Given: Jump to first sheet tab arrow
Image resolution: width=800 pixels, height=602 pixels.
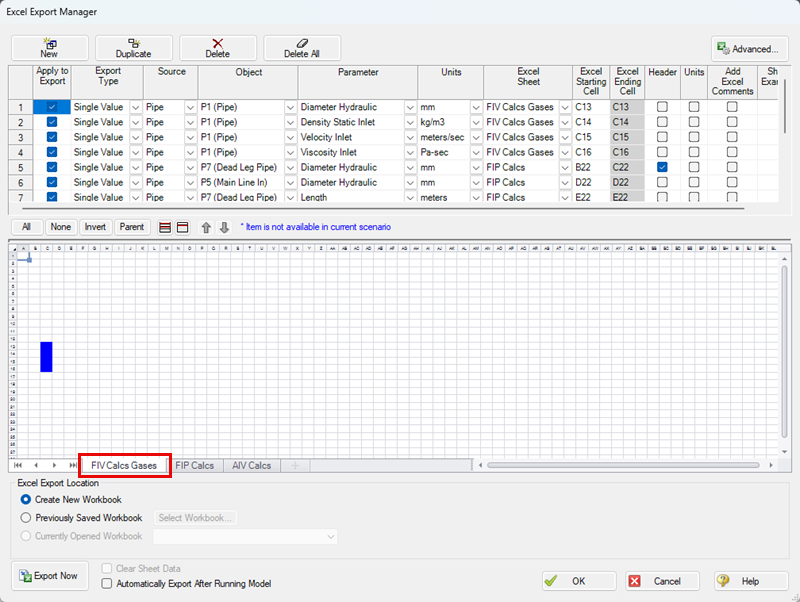Looking at the screenshot, I should (18, 466).
